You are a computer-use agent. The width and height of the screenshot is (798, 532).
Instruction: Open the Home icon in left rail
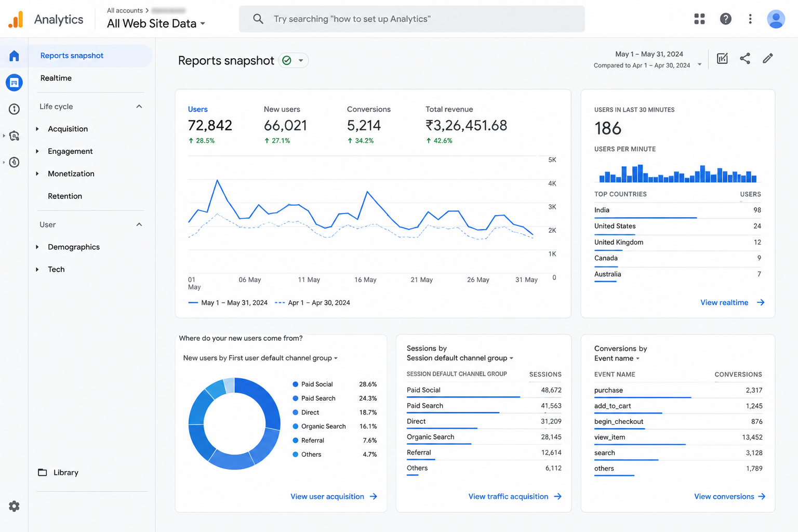tap(14, 56)
